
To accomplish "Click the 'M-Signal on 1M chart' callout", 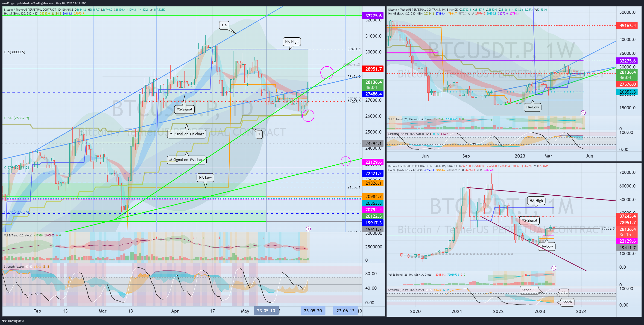I will [x=187, y=134].
